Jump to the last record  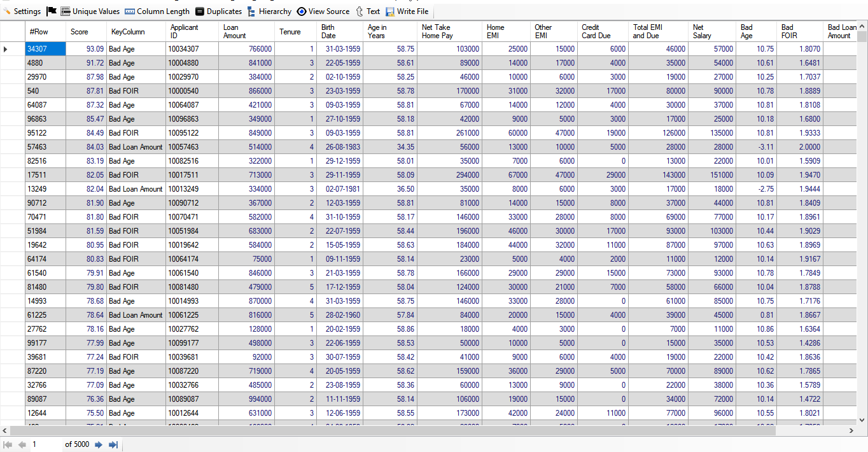pyautogui.click(x=113, y=444)
